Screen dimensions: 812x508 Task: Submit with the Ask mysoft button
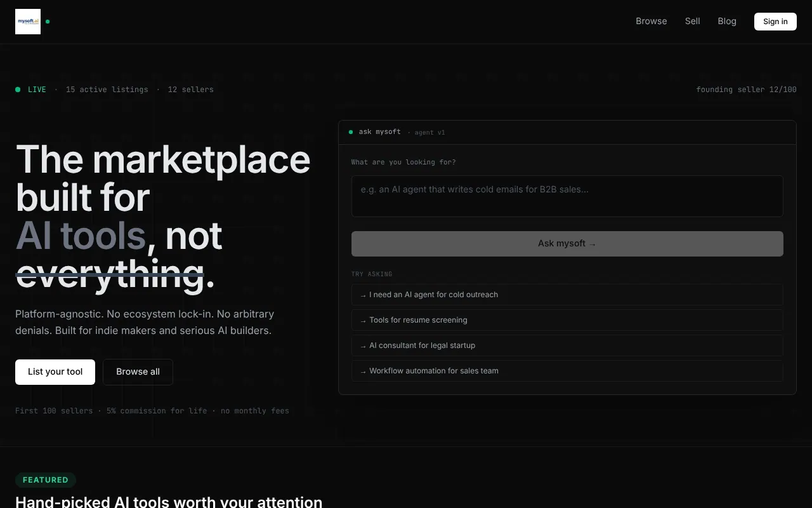[x=567, y=244]
